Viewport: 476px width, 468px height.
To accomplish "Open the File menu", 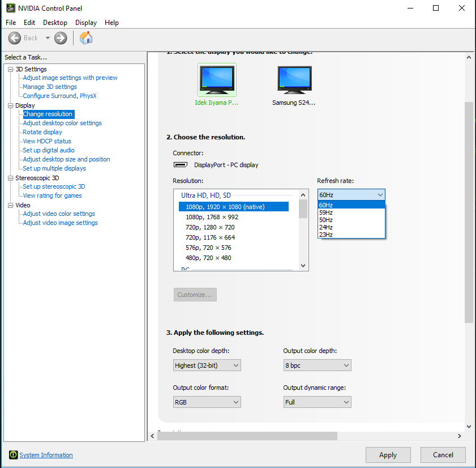I will pyautogui.click(x=11, y=23).
